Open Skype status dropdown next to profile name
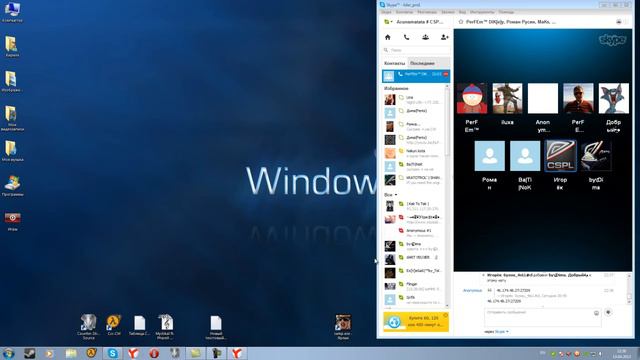Viewport: 640px width, 360px height. 388,22
